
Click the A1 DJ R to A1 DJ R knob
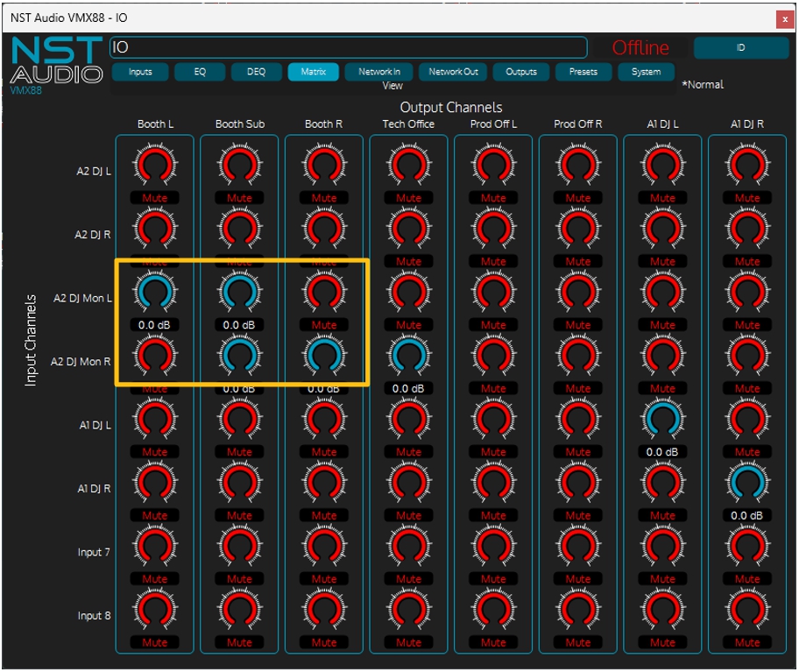coord(747,484)
